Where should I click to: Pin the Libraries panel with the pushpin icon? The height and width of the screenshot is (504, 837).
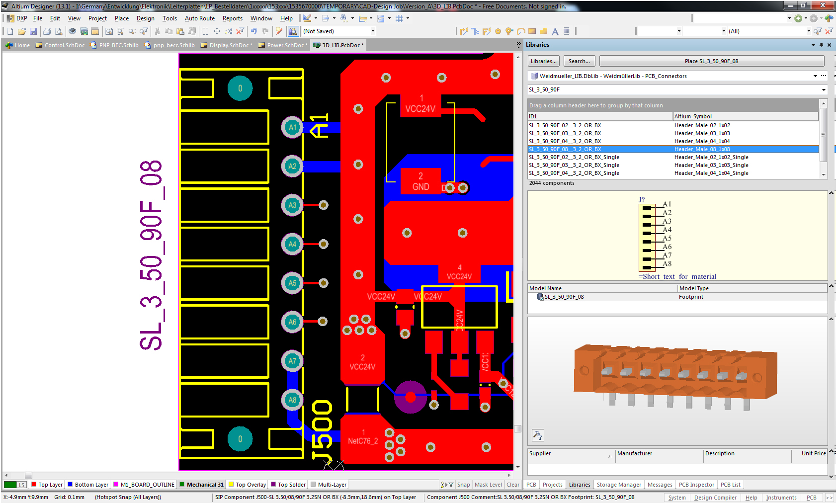(821, 45)
